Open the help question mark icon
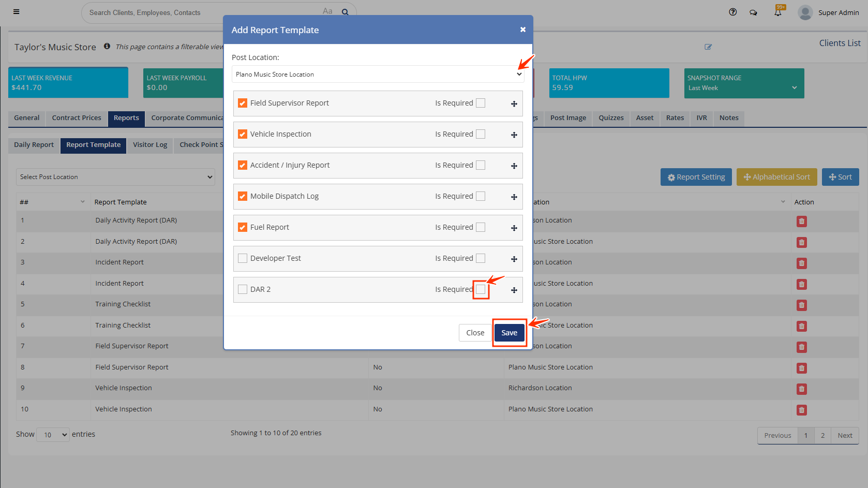The width and height of the screenshot is (868, 488). tap(732, 12)
